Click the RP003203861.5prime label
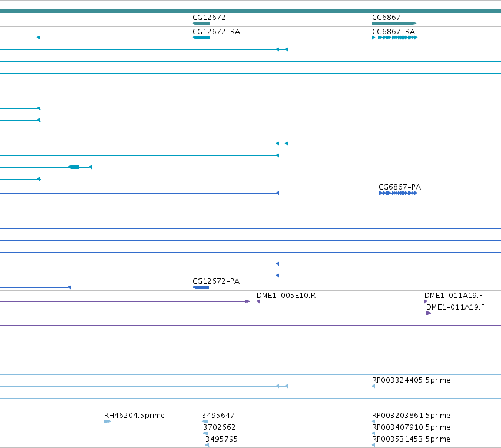 coord(411,416)
